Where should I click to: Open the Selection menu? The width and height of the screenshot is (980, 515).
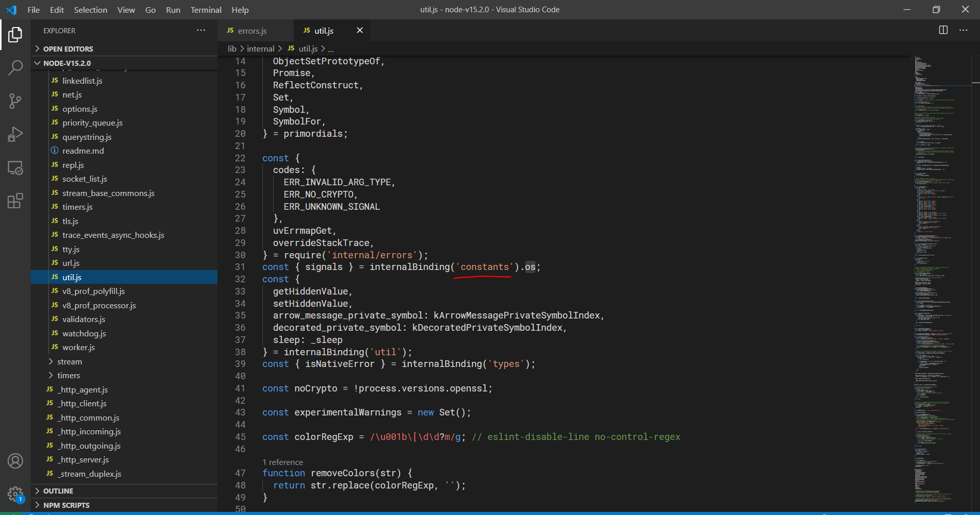pyautogui.click(x=90, y=10)
